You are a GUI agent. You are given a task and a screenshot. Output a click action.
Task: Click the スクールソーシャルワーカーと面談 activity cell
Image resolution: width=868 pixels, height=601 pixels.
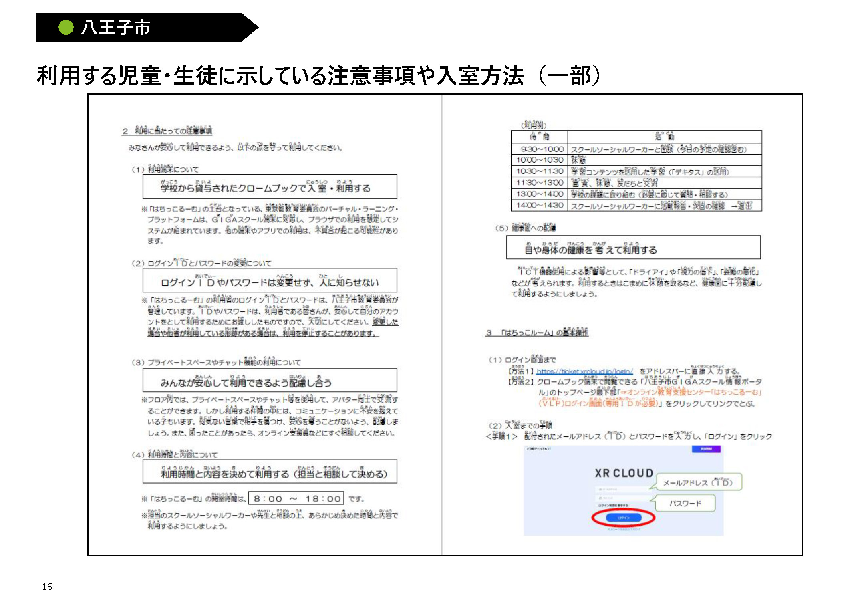[x=665, y=149]
